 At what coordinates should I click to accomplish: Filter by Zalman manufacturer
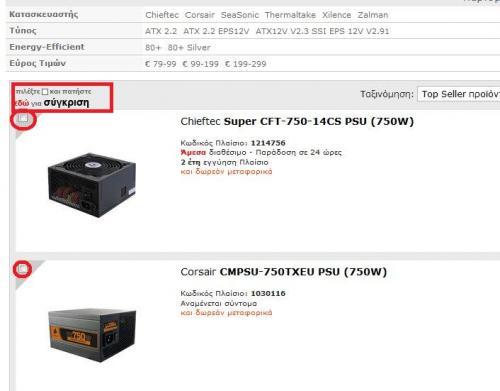(x=373, y=15)
